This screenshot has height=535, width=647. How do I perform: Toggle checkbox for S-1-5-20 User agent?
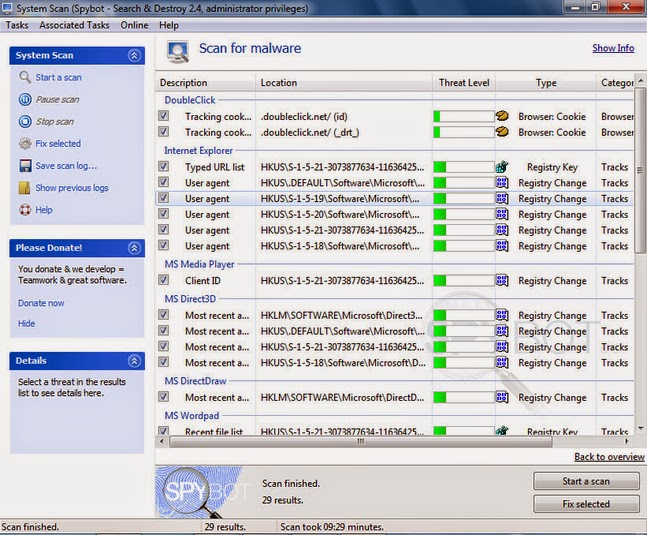tap(163, 214)
